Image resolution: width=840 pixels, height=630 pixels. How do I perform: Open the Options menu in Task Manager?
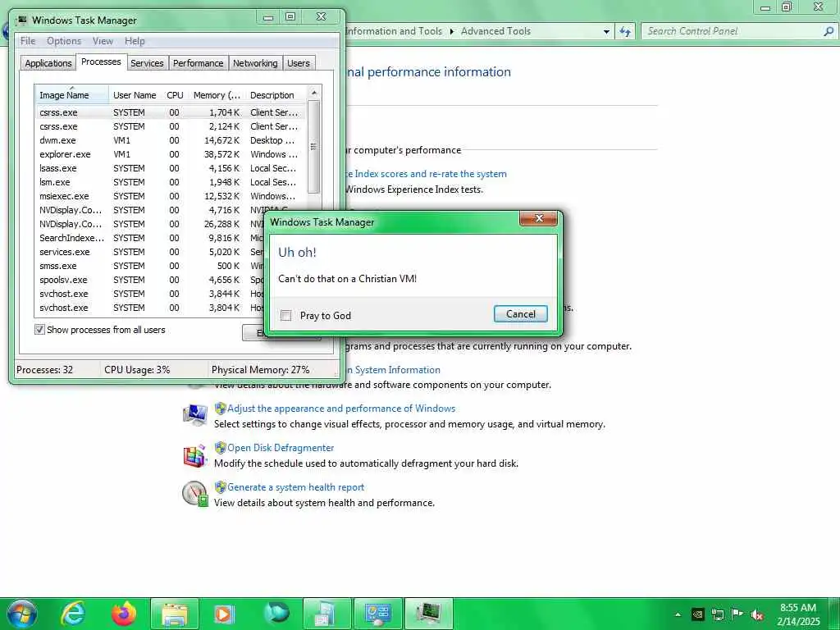[x=64, y=41]
